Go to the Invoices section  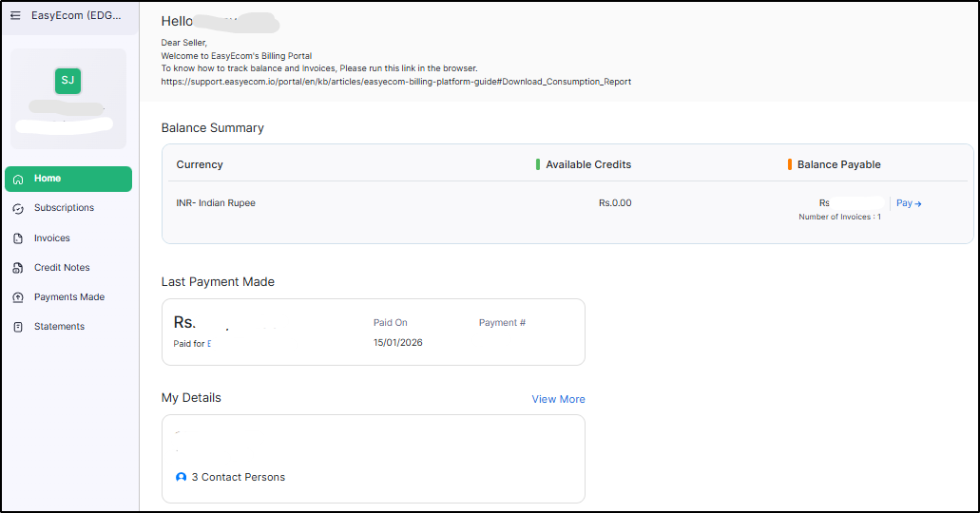coord(52,238)
